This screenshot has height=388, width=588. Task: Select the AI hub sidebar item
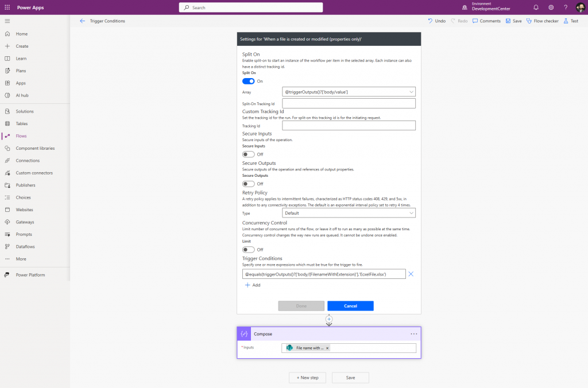(23, 95)
